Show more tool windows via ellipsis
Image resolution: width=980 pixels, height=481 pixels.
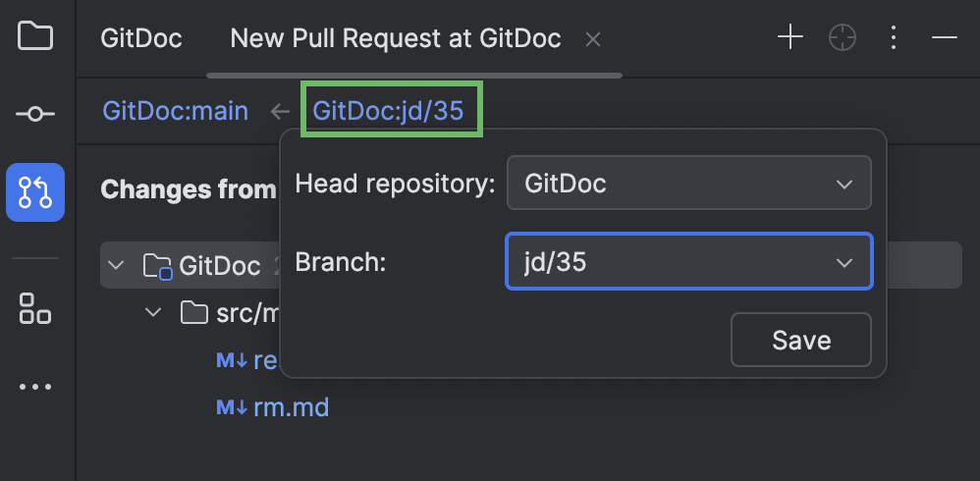(35, 388)
